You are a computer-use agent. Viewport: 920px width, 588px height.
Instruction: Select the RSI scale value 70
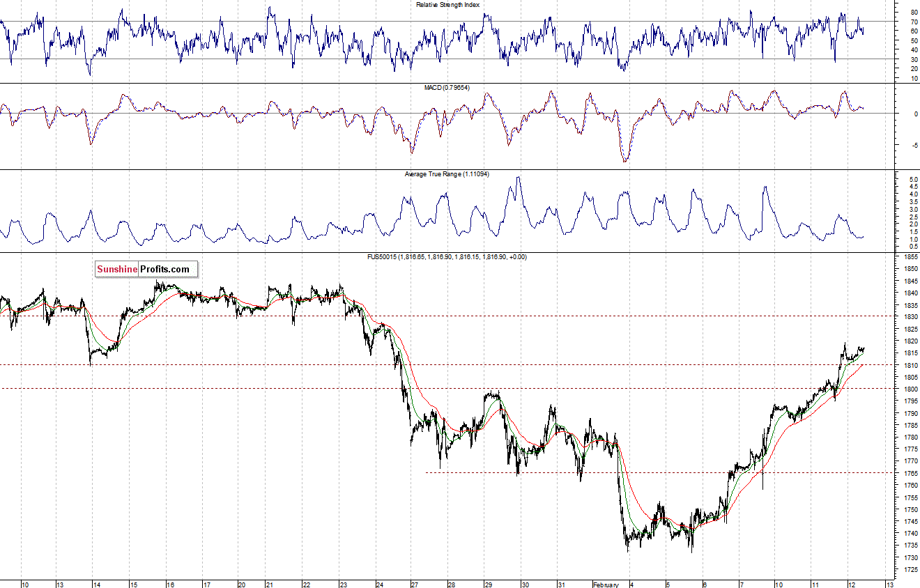tap(914, 22)
